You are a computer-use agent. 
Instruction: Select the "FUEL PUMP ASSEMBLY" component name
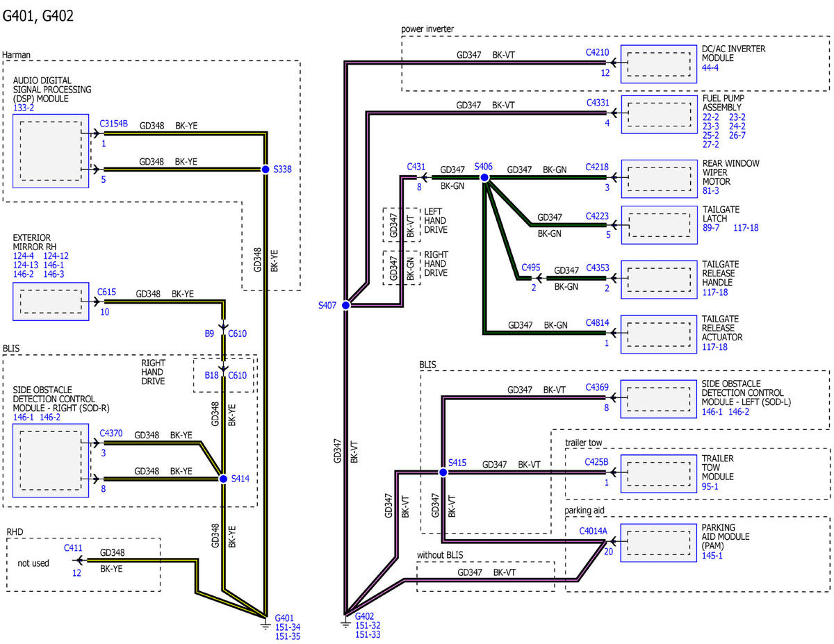723,104
